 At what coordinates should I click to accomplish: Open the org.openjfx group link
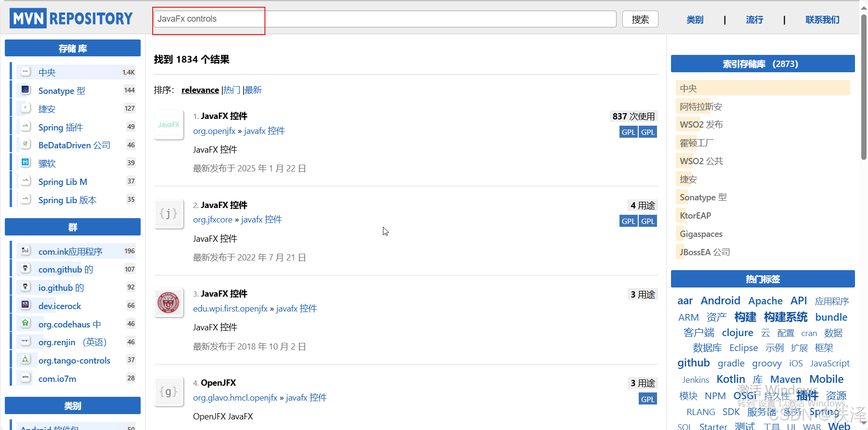coord(214,131)
